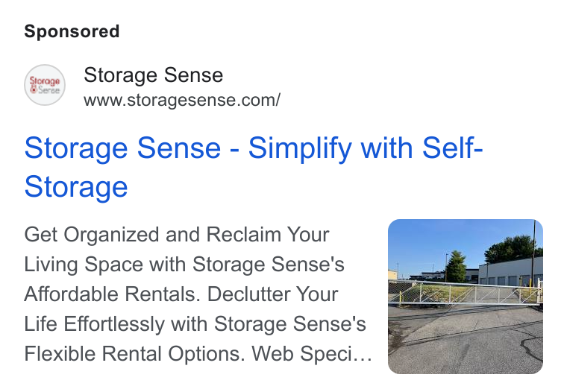
Task: Click the Affordable Rentals description line
Action: point(181,294)
